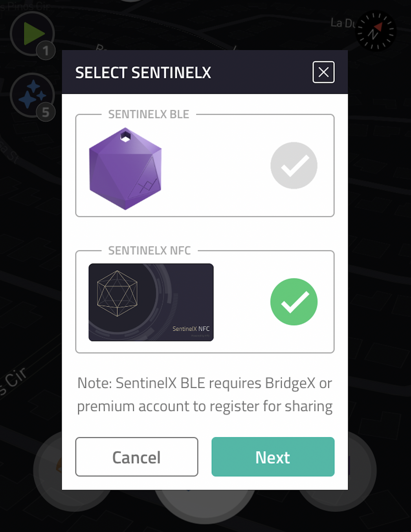The height and width of the screenshot is (532, 411).
Task: Tap the SentinelX NFC card image
Action: [x=151, y=302]
